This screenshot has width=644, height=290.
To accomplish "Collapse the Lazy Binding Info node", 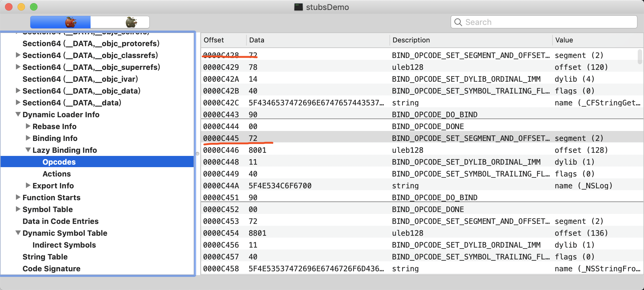I will 28,150.
